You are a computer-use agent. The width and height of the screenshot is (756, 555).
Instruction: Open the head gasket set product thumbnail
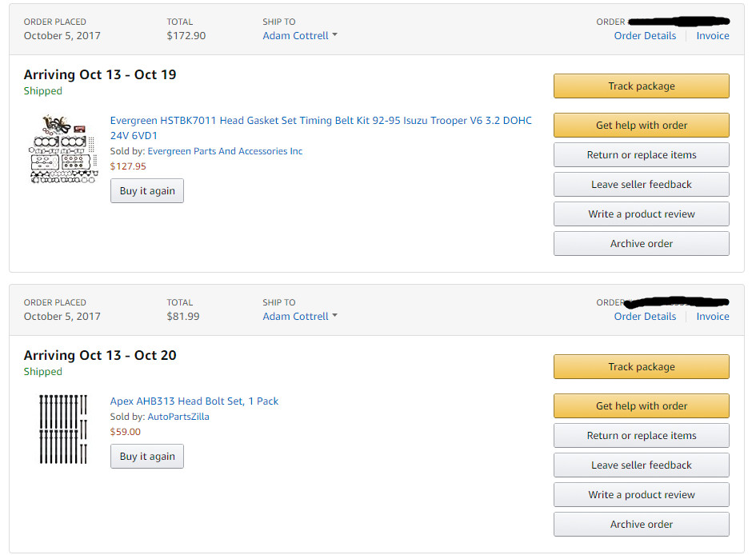pyautogui.click(x=64, y=150)
